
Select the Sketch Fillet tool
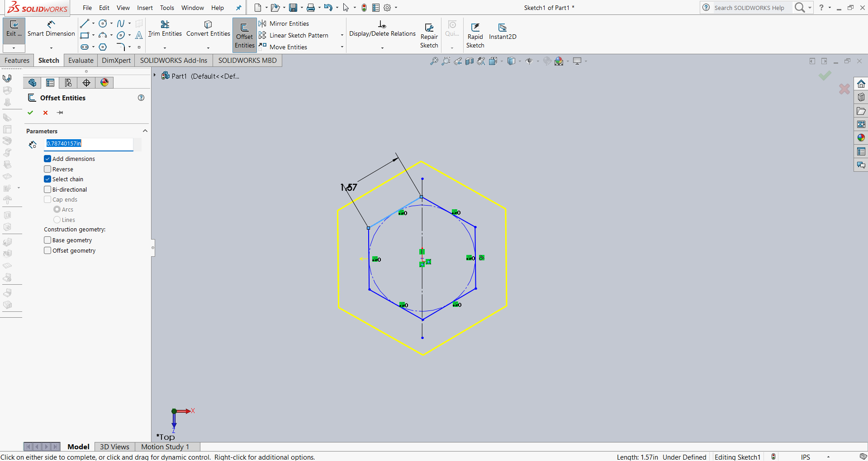[121, 47]
